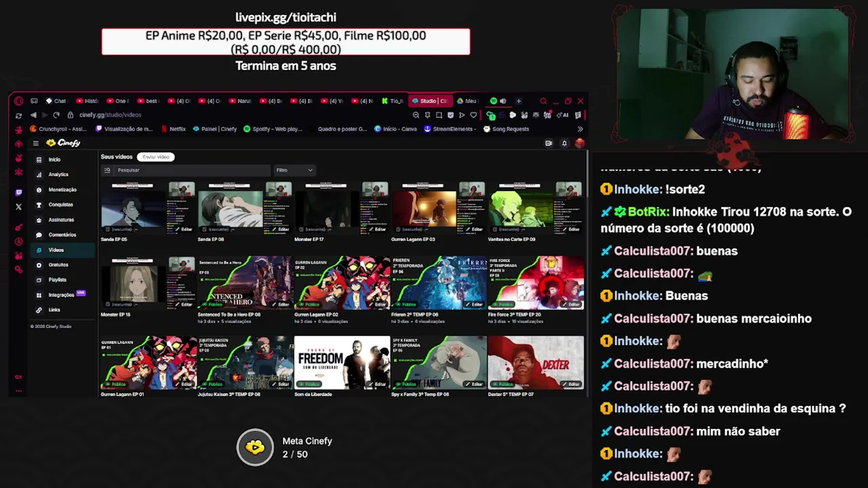Click the video camera icon in Cinefy header
This screenshot has width=868, height=488.
tap(549, 143)
